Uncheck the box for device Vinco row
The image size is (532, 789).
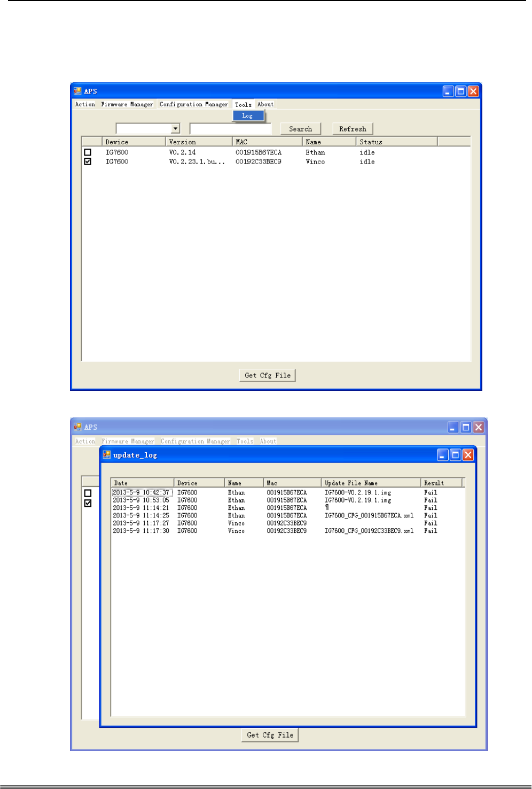88,161
